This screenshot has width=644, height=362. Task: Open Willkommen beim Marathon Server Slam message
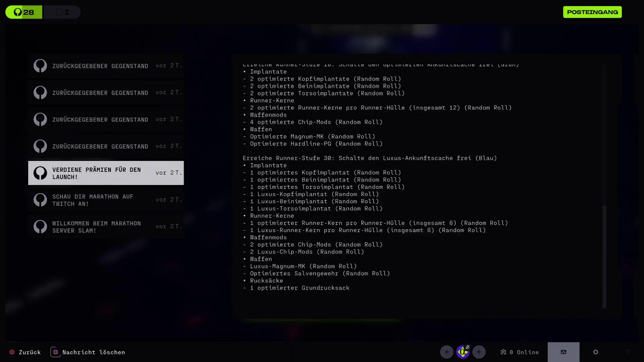[x=106, y=226]
